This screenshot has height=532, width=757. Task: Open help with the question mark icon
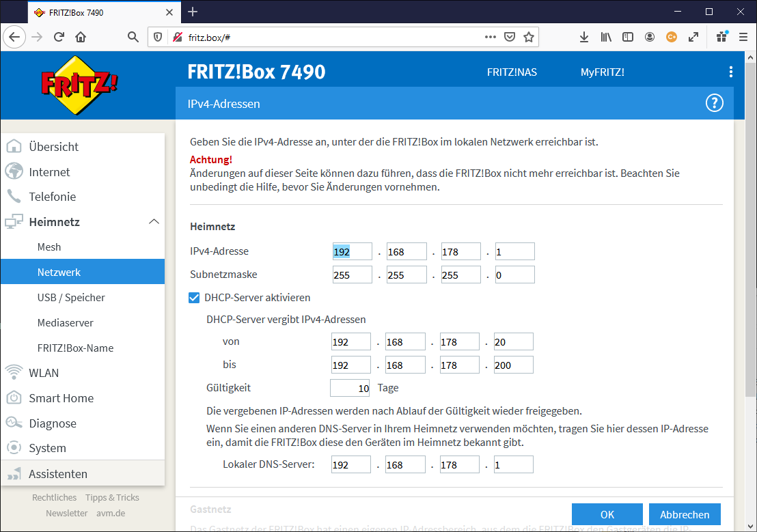click(x=715, y=103)
